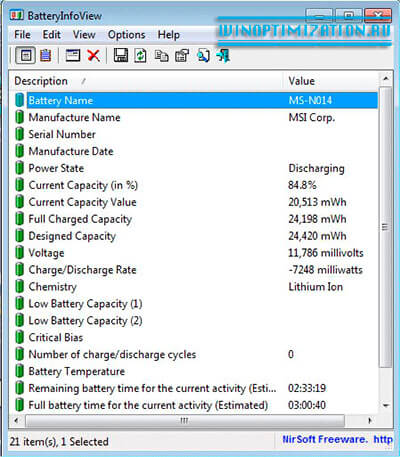
Task: Click the Save floppy disk toolbar icon
Action: coord(121,55)
